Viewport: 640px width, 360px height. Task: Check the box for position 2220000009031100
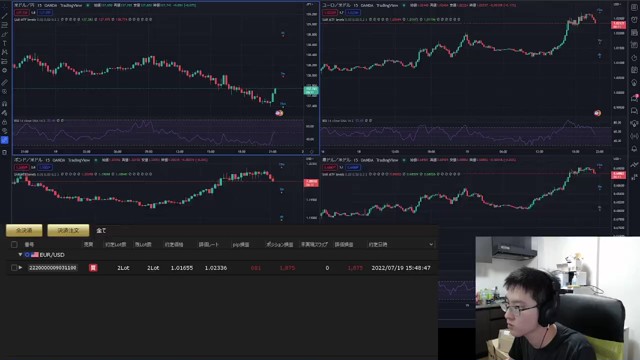pos(14,268)
